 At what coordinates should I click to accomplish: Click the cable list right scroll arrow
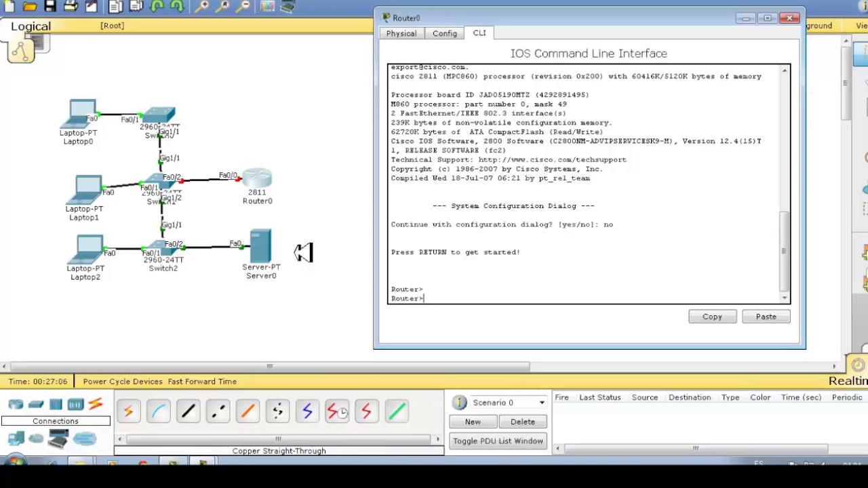[438, 439]
